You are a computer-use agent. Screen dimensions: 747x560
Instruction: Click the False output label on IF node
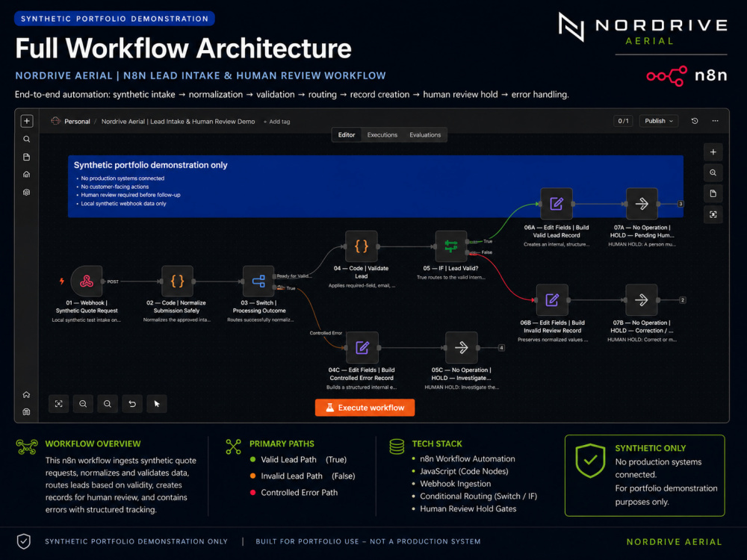486,252
